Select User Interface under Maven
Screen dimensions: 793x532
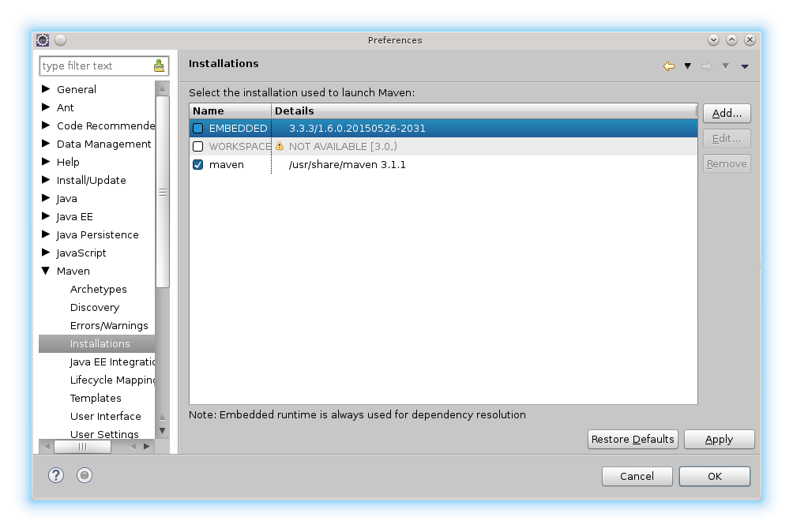tap(105, 416)
